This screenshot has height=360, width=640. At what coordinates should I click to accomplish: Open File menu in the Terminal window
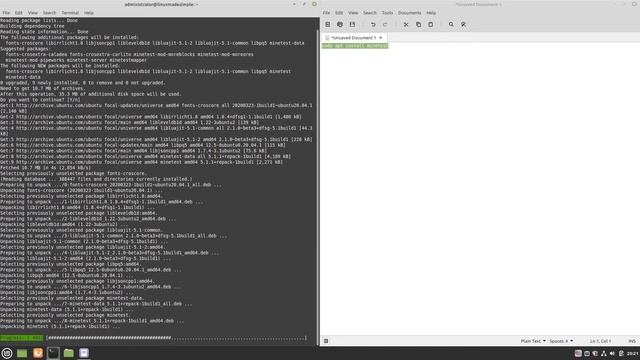coord(6,13)
